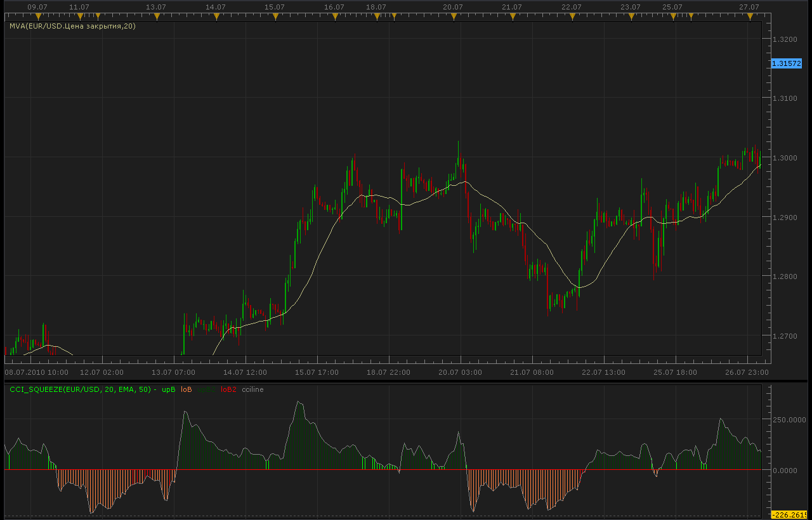Click the 09.07 day marker triangle
This screenshot has width=812, height=520.
pos(37,16)
